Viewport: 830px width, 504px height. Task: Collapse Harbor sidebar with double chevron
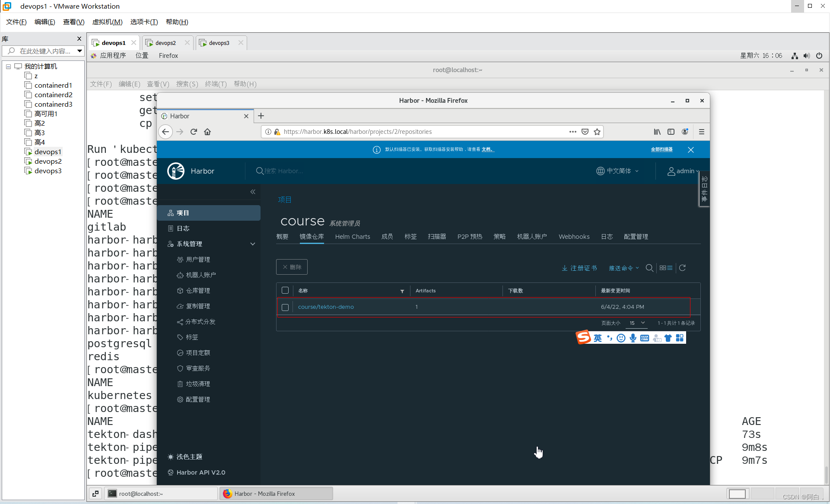253,192
